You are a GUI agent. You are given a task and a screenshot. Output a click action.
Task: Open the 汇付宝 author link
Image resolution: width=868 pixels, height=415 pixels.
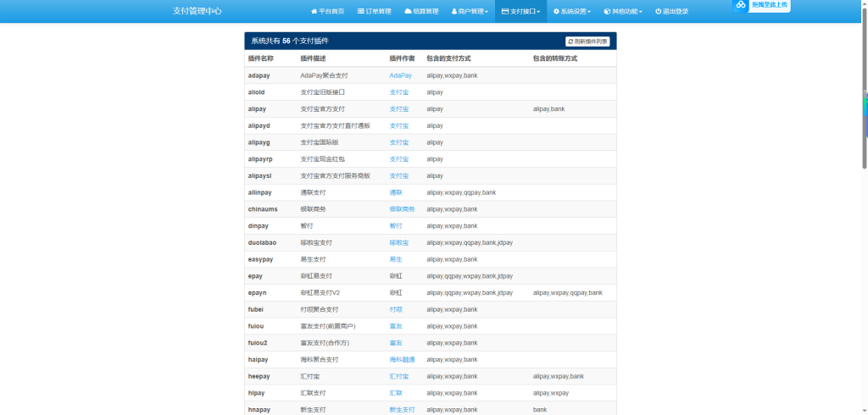pos(399,376)
